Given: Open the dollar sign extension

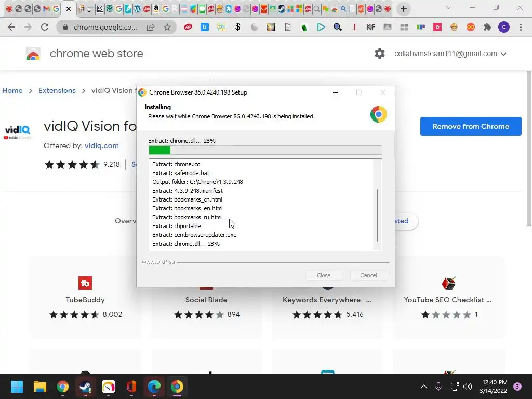Looking at the screenshot, I should pos(237,27).
